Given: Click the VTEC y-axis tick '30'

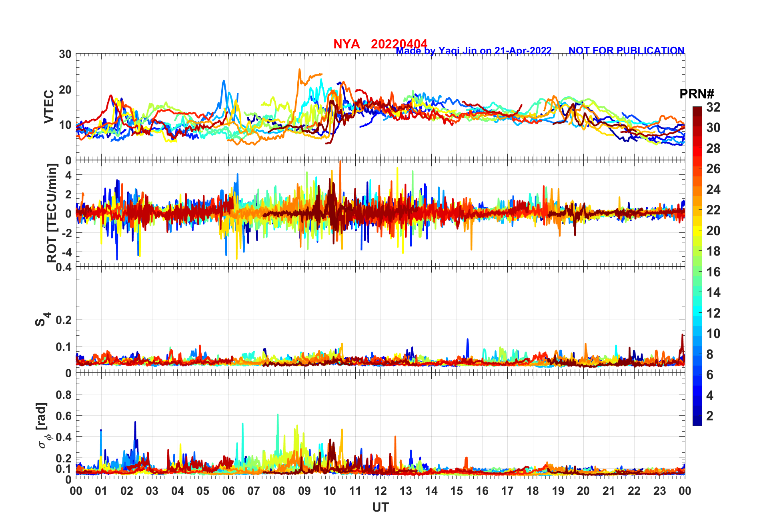Looking at the screenshot, I should [65, 54].
